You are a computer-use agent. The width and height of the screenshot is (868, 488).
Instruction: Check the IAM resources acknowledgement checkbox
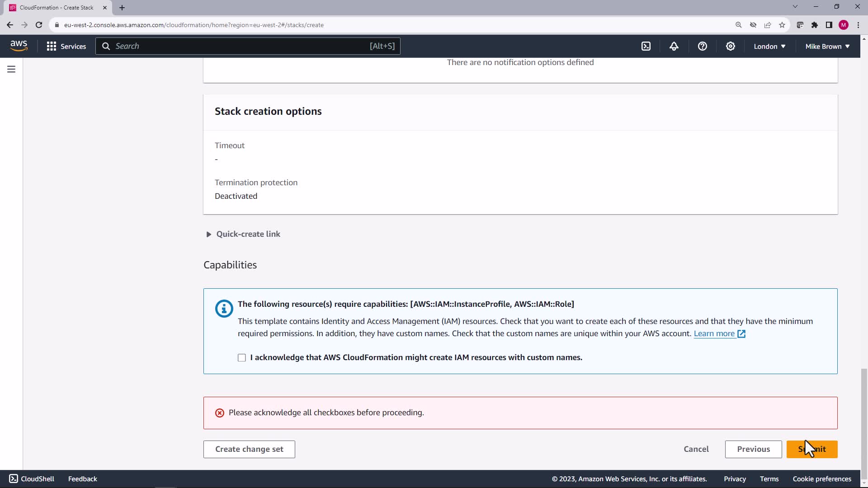[242, 358]
